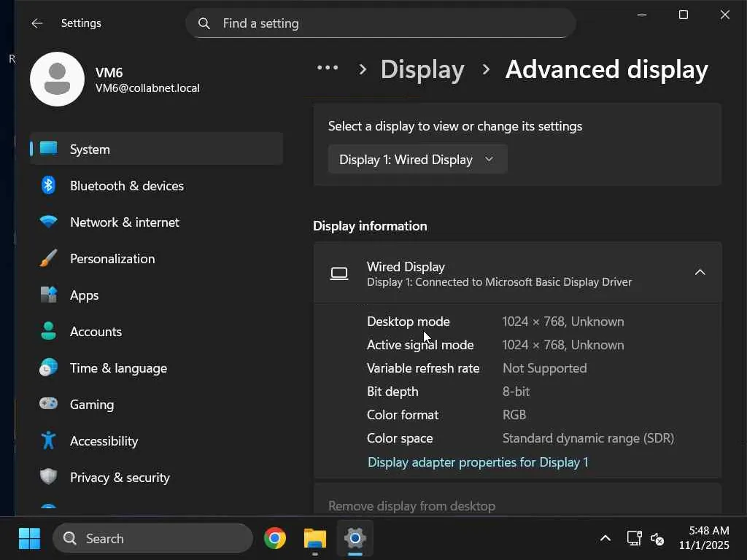Open the Display 1: Wired Display dropdown
Viewport: 747px width, 560px height.
click(x=417, y=160)
